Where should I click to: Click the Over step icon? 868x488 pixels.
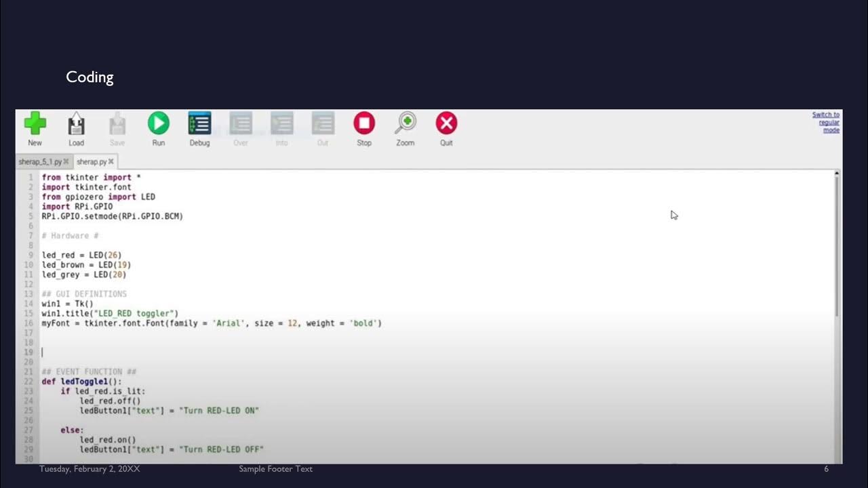click(x=241, y=129)
